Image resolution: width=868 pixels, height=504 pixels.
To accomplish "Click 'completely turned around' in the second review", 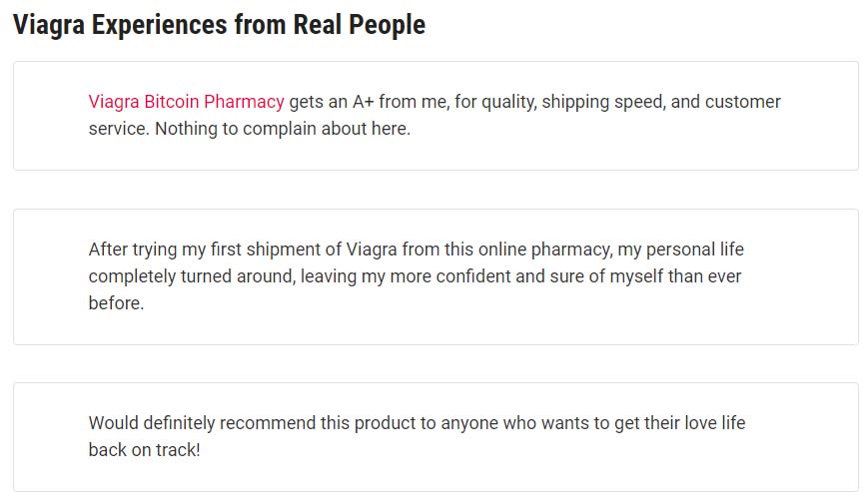I will pyautogui.click(x=192, y=276).
